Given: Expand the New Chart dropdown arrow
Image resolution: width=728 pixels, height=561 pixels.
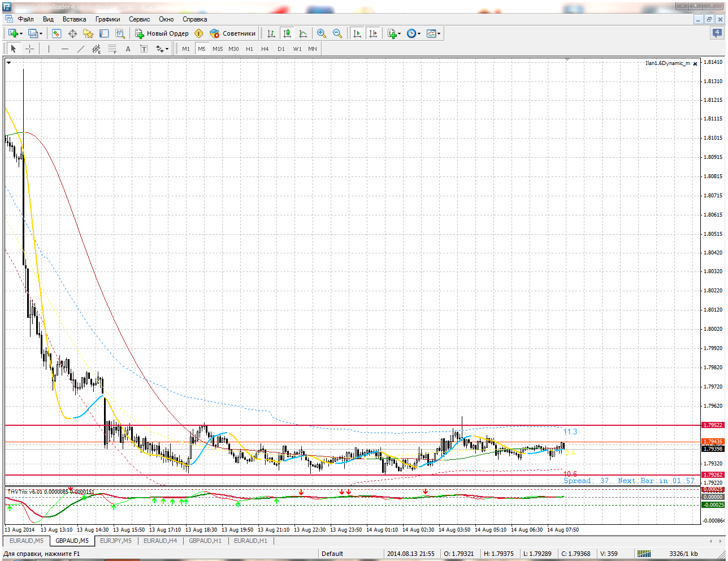Looking at the screenshot, I should coord(21,33).
